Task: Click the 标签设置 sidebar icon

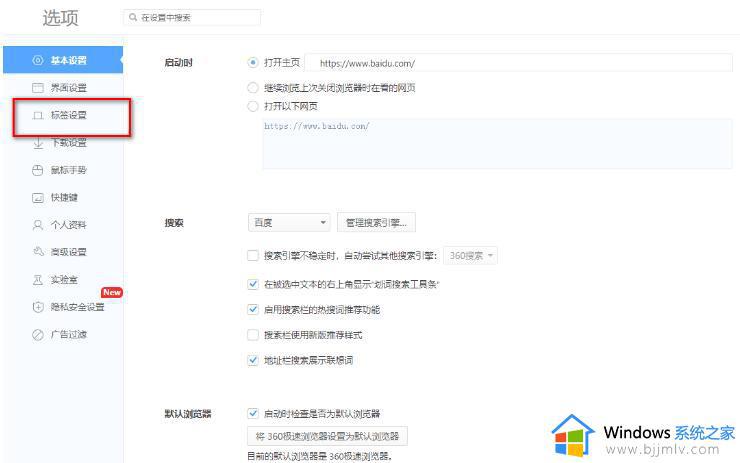Action: [38, 115]
